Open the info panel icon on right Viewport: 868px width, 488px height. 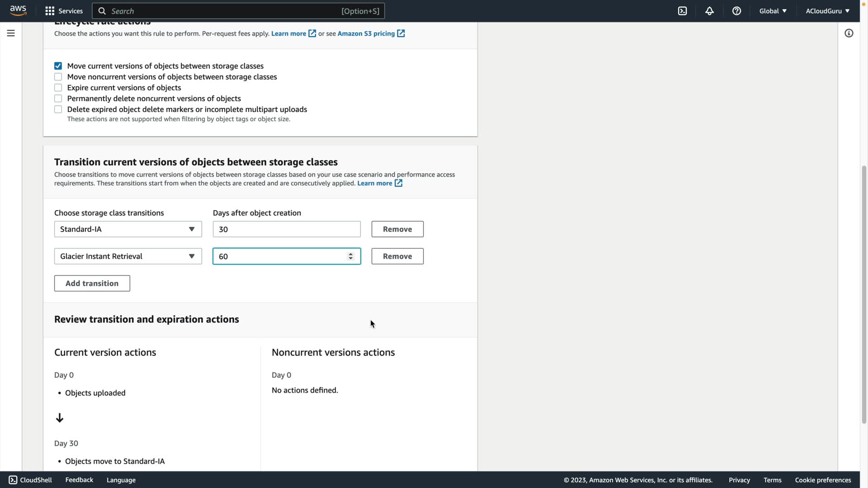(x=849, y=33)
